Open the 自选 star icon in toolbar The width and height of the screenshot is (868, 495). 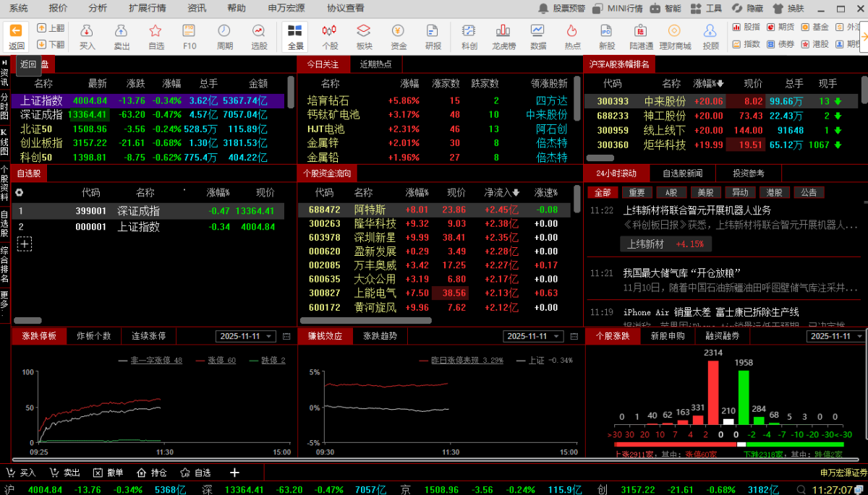[156, 36]
